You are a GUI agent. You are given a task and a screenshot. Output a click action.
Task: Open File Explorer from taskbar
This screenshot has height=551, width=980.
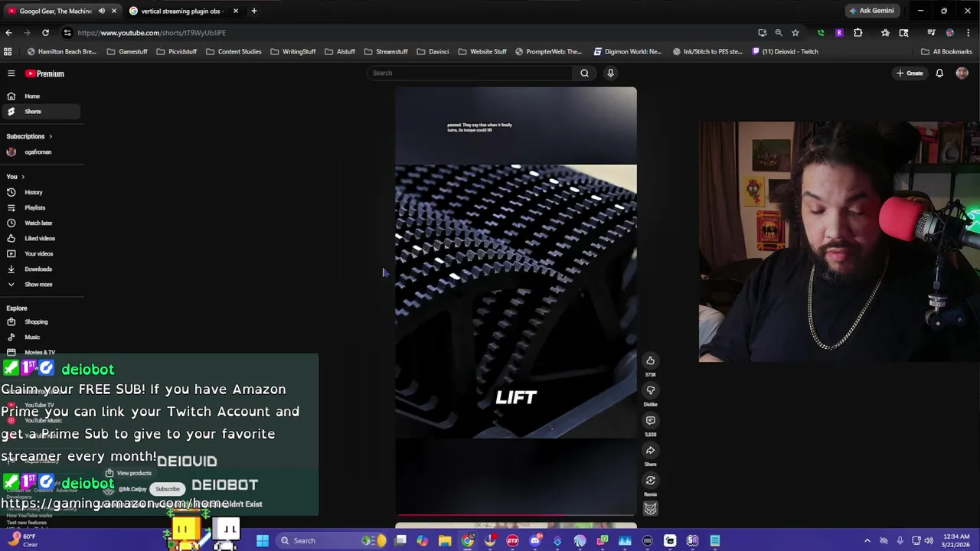pyautogui.click(x=445, y=540)
